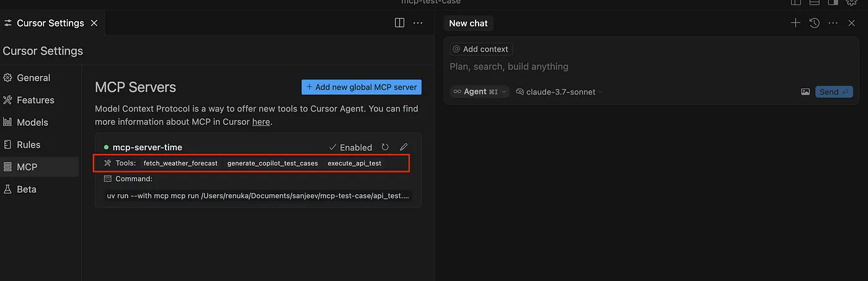Image resolution: width=868 pixels, height=281 pixels.
Task: Open the editor more actions ellipsis
Action: (418, 23)
